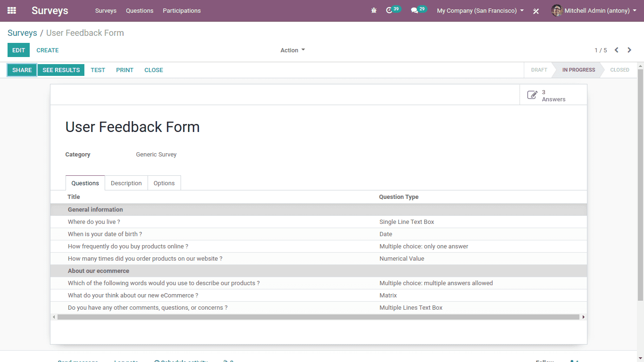Click the debug bug icon
Viewport: 644px width, 362px height.
click(x=374, y=10)
